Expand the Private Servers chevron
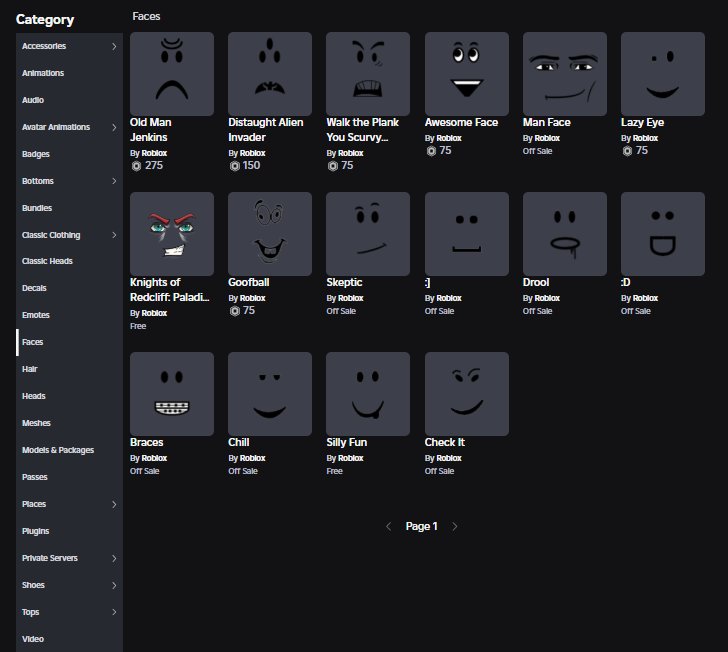Viewport: 728px width, 652px height. click(x=114, y=558)
